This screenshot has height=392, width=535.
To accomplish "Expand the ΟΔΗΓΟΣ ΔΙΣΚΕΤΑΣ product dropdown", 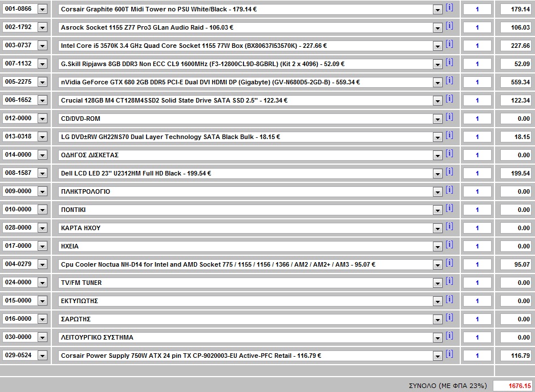I will 437,156.
